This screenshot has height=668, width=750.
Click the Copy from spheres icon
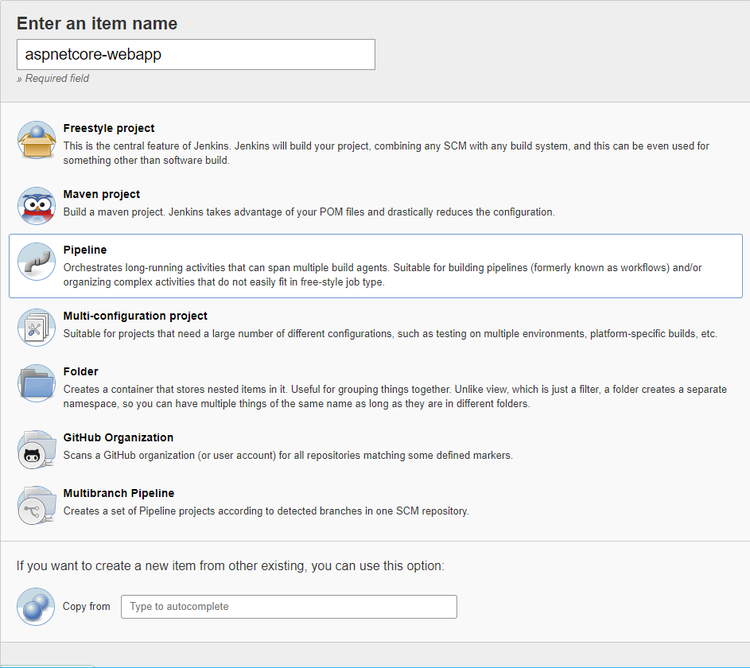pos(36,606)
